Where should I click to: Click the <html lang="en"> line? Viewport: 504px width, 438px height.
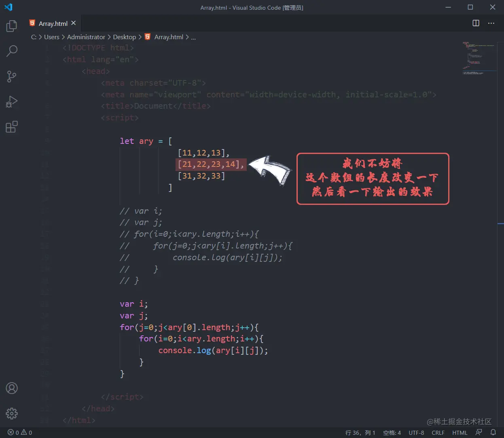[x=100, y=59]
